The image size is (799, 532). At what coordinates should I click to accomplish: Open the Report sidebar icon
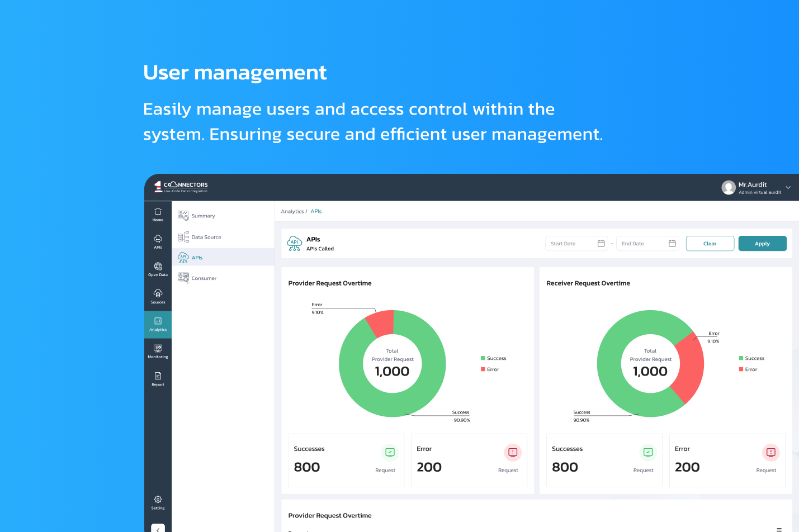point(158,379)
